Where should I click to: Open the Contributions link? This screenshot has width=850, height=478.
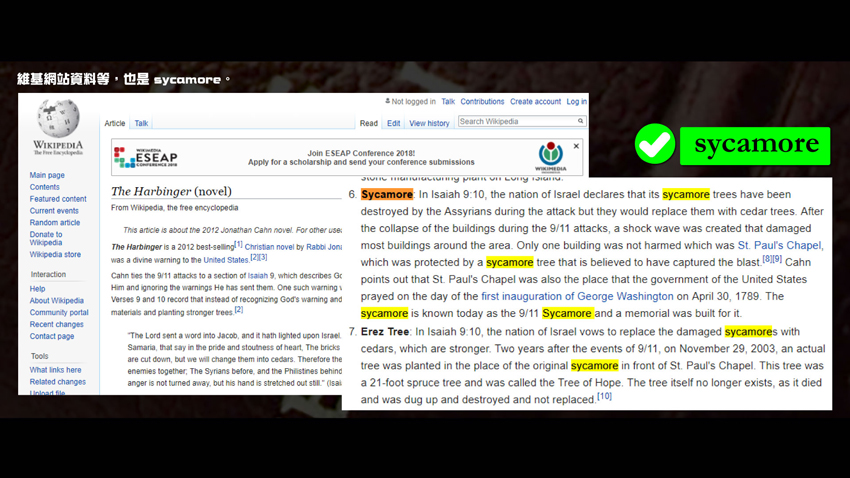coord(482,101)
